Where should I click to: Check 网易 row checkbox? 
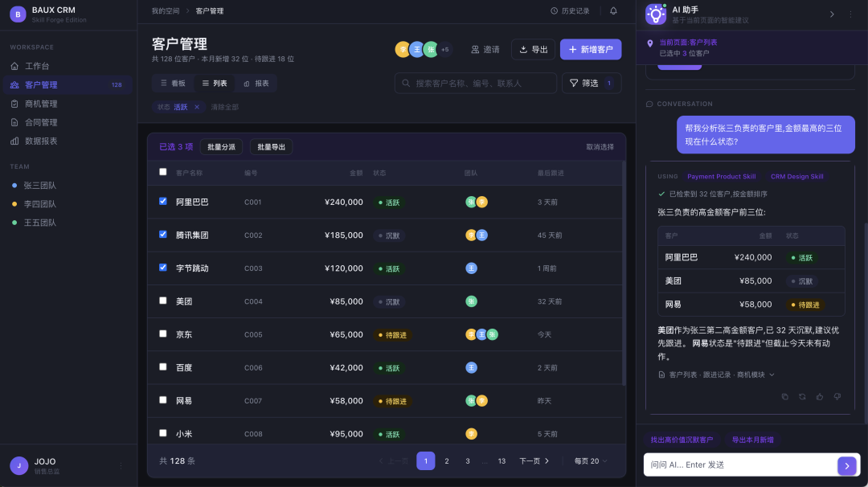(162, 400)
